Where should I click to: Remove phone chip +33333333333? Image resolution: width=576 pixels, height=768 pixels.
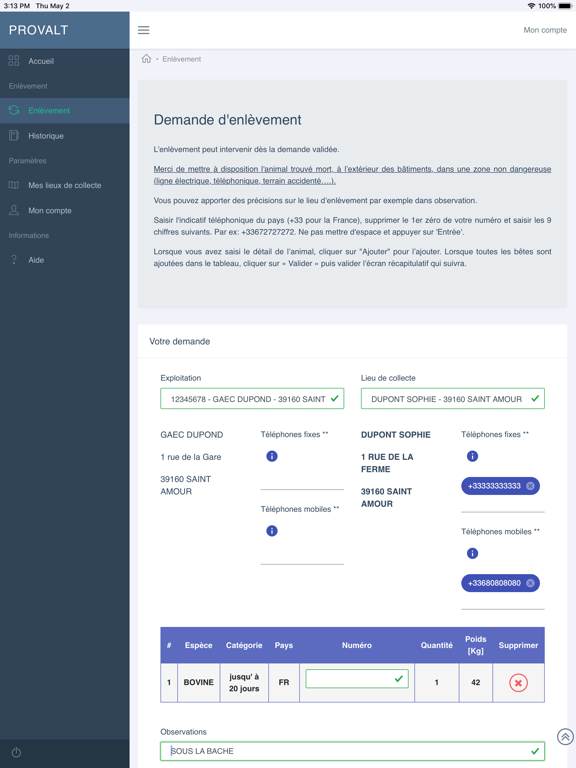(530, 486)
